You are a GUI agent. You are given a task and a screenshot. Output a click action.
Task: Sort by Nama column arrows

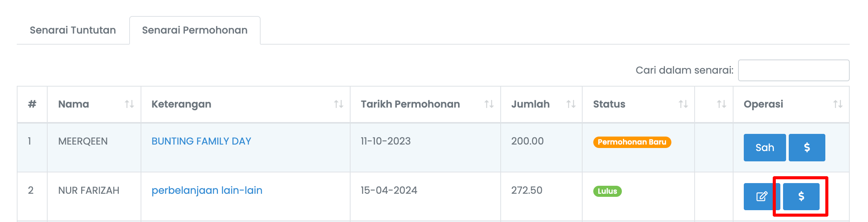130,104
